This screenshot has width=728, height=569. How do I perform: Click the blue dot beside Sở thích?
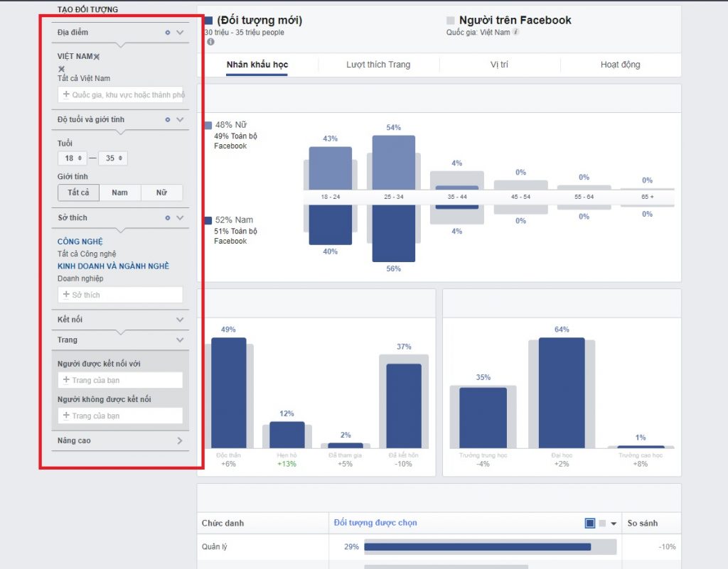[x=168, y=218]
